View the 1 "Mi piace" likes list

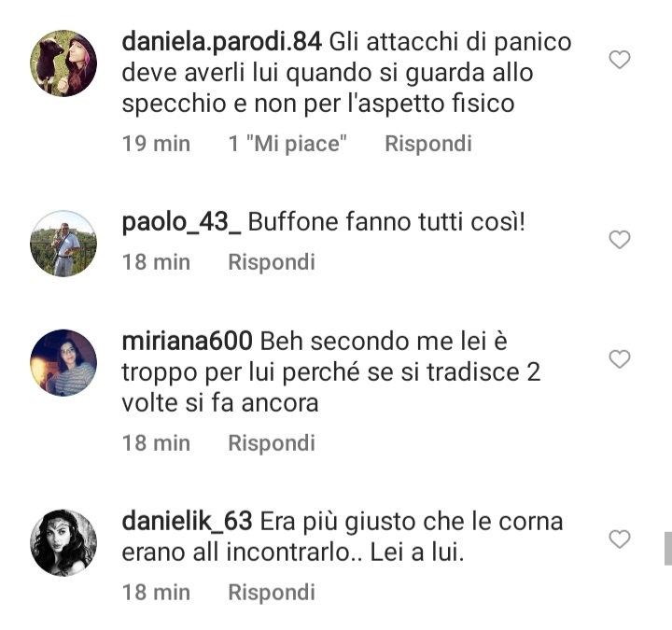[x=287, y=144]
